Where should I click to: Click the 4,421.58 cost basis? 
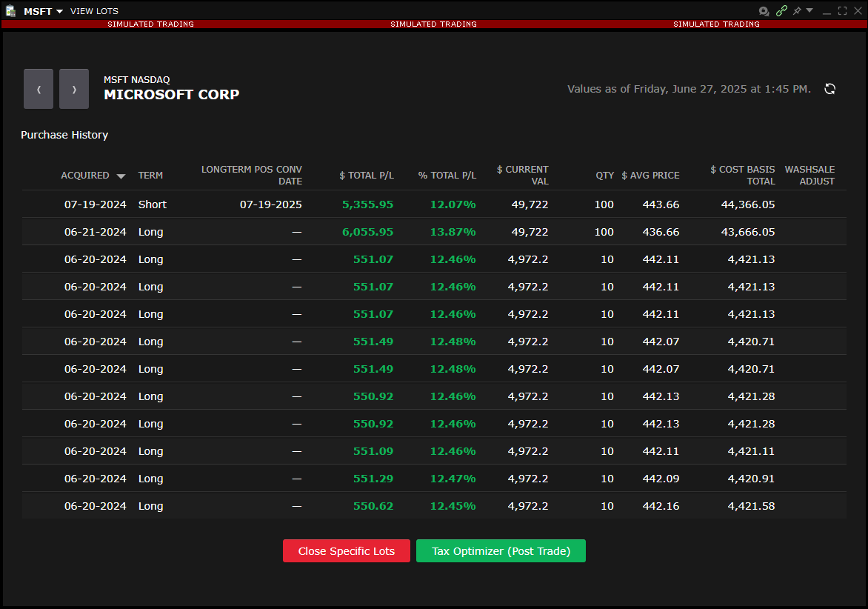click(751, 506)
